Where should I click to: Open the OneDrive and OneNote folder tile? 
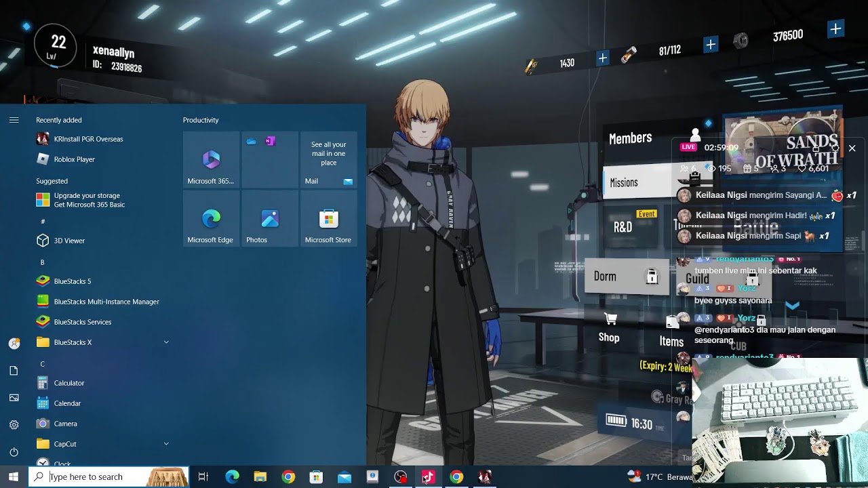[270, 160]
